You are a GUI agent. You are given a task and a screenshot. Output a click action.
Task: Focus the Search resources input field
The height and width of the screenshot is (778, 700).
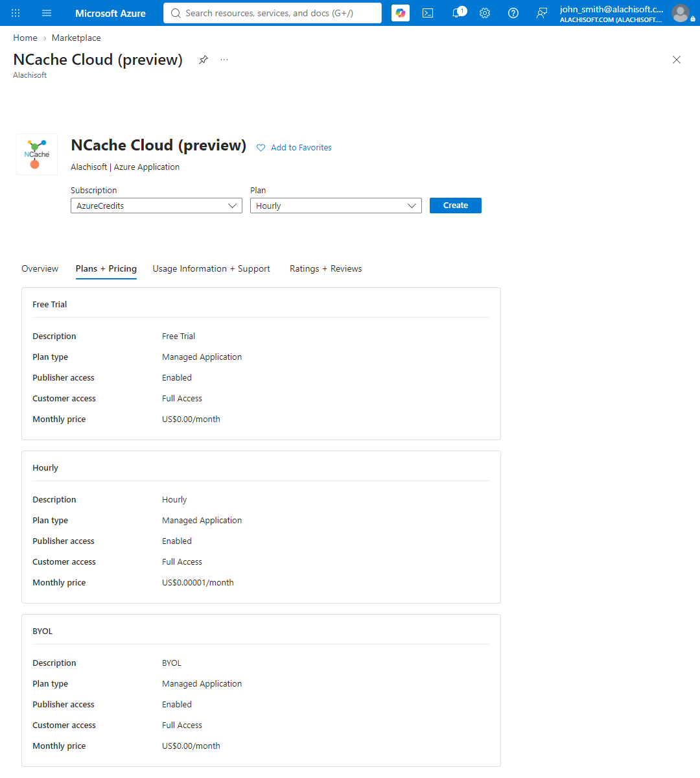pyautogui.click(x=272, y=13)
